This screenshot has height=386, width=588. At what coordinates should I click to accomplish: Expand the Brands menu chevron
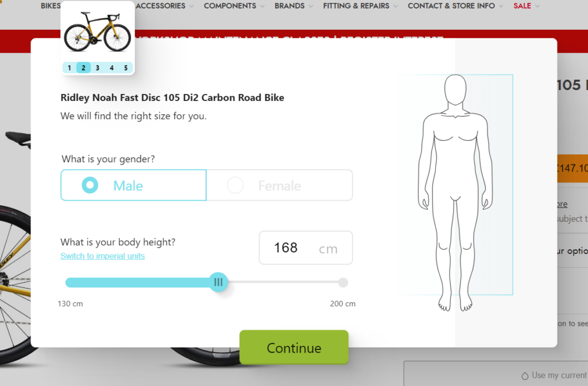[x=311, y=6]
